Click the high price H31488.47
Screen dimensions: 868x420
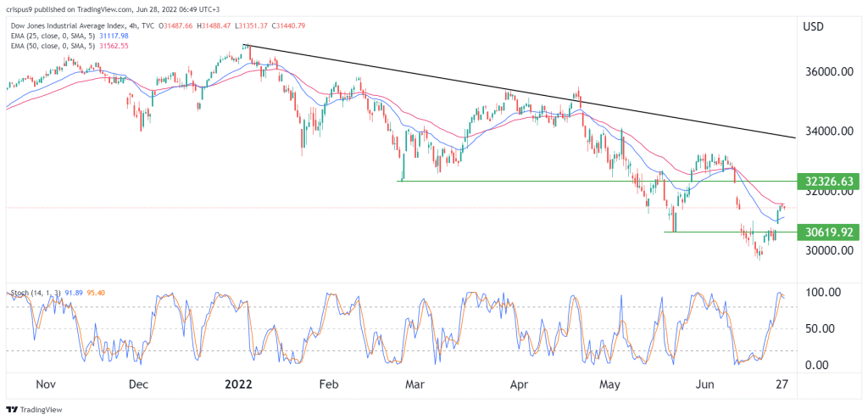point(214,26)
